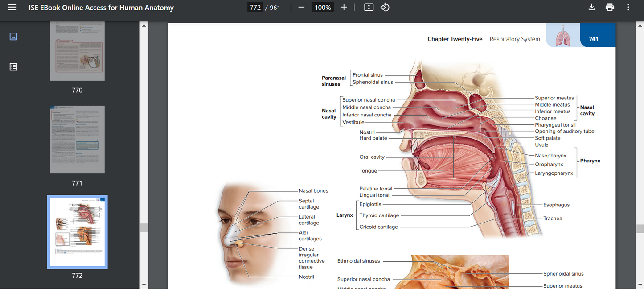Select the fit-to-page icon
Viewport: 644px width, 289px height.
click(x=369, y=7)
